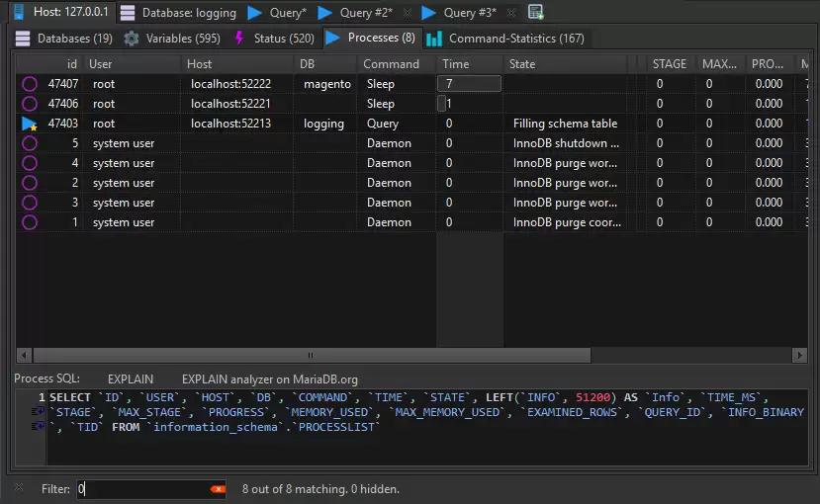The height and width of the screenshot is (504, 820).
Task: Click in the Filter input field
Action: click(143, 489)
